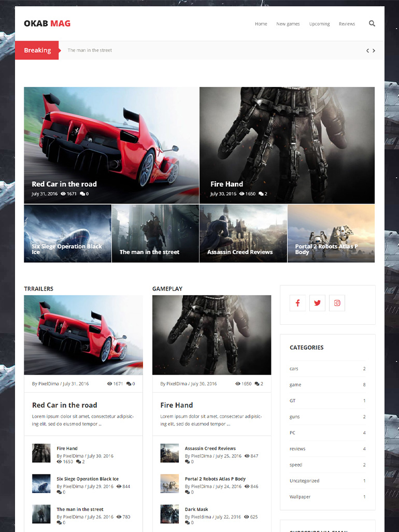Click Portal 2 Robots small thumbnail
Screen dimensions: 399x532
pos(169,483)
